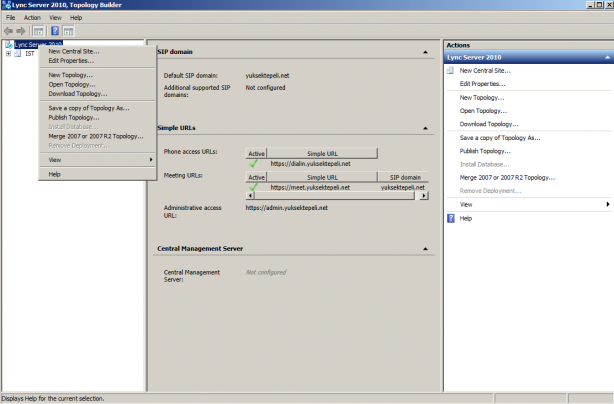Click the Help question mark icon in Actions pane

pyautogui.click(x=451, y=218)
